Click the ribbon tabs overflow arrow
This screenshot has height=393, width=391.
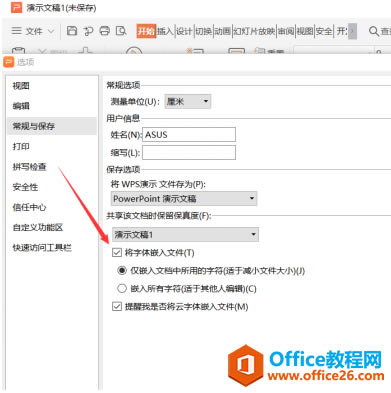(x=353, y=31)
